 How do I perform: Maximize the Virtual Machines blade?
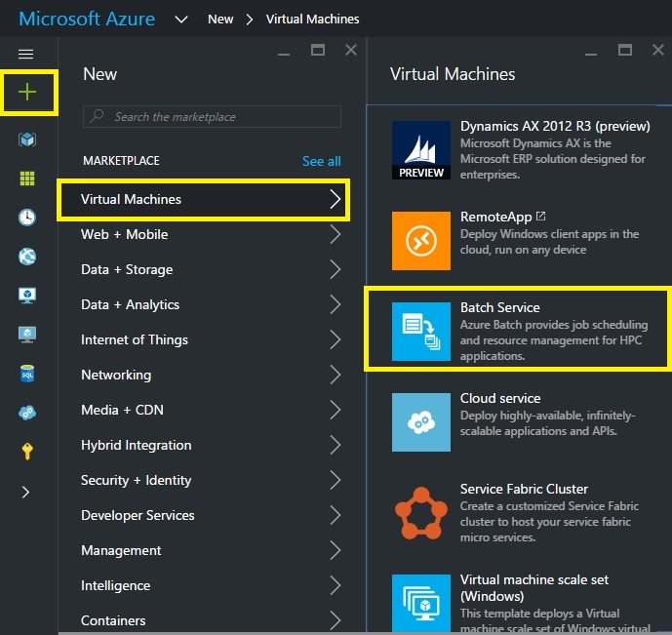[625, 50]
